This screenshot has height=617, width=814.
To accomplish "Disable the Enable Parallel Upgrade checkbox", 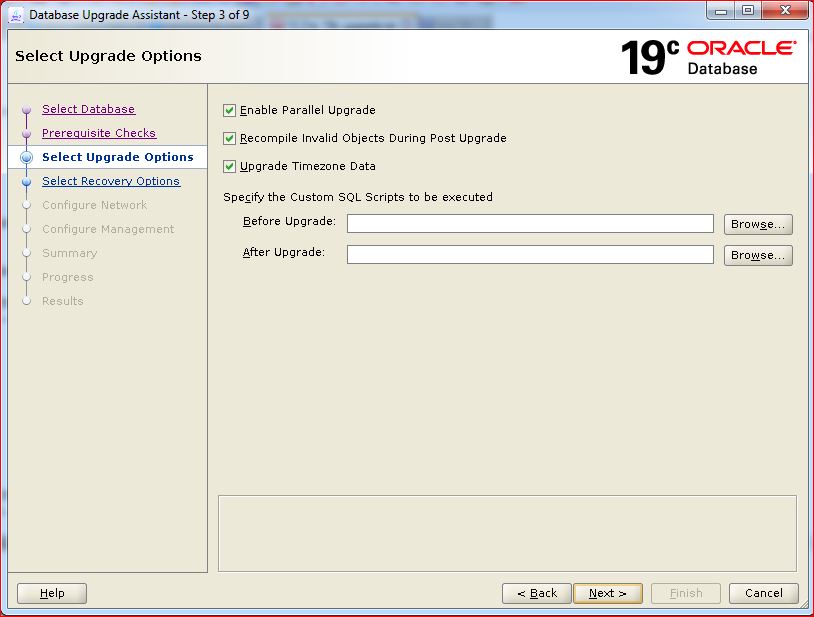I will click(230, 110).
